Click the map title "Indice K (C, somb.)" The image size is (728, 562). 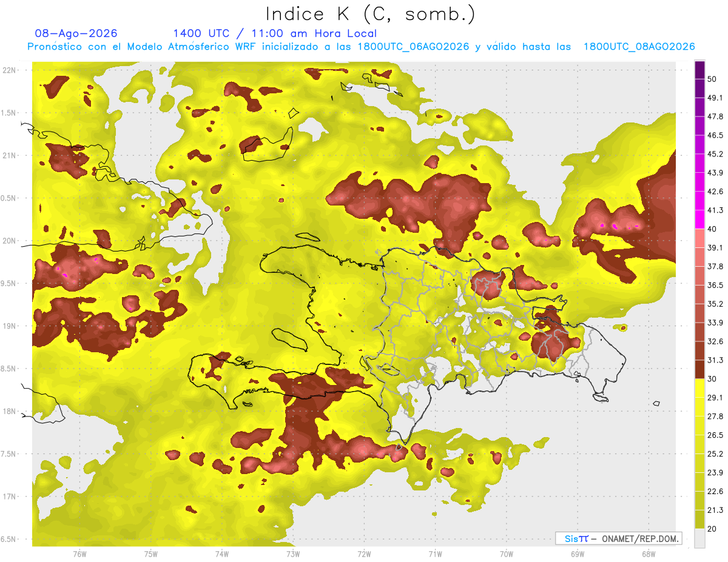[x=370, y=15]
